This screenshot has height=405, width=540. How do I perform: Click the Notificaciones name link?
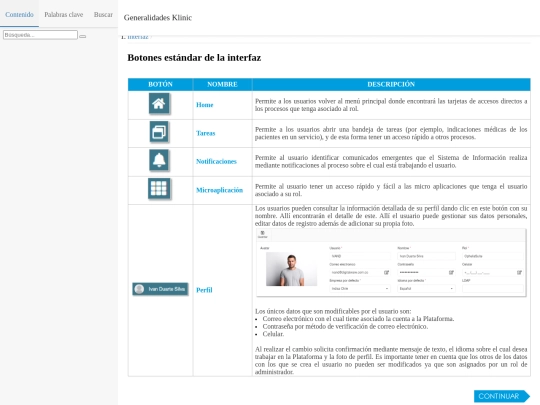[216, 161]
